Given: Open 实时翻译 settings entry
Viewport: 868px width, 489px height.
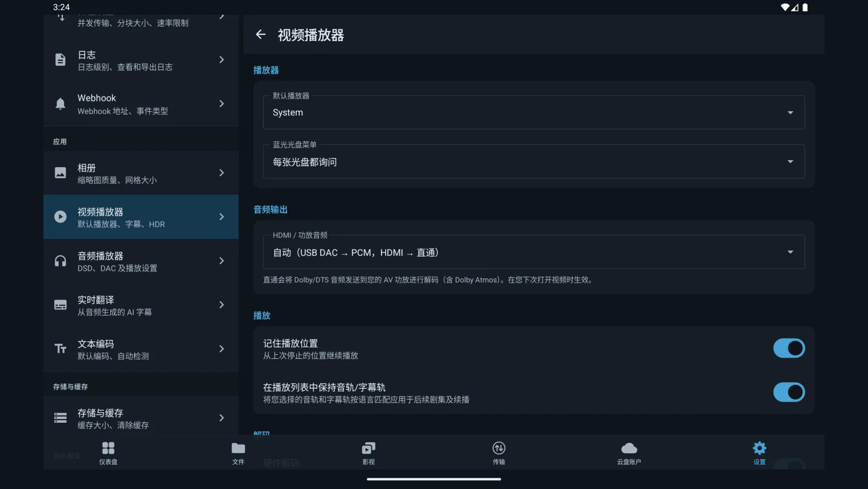Looking at the screenshot, I should [141, 304].
